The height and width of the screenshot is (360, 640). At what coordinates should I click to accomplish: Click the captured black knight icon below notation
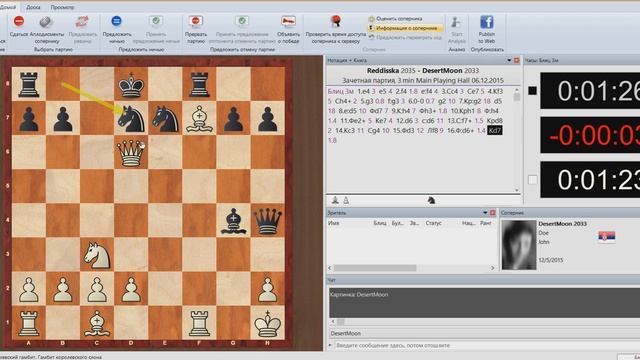(x=431, y=200)
